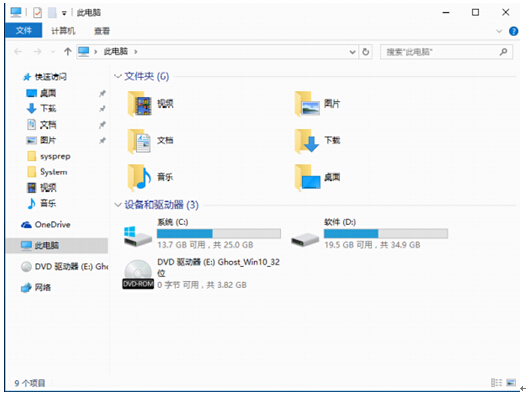
Task: Select the 文档 folder icon
Action: point(140,141)
